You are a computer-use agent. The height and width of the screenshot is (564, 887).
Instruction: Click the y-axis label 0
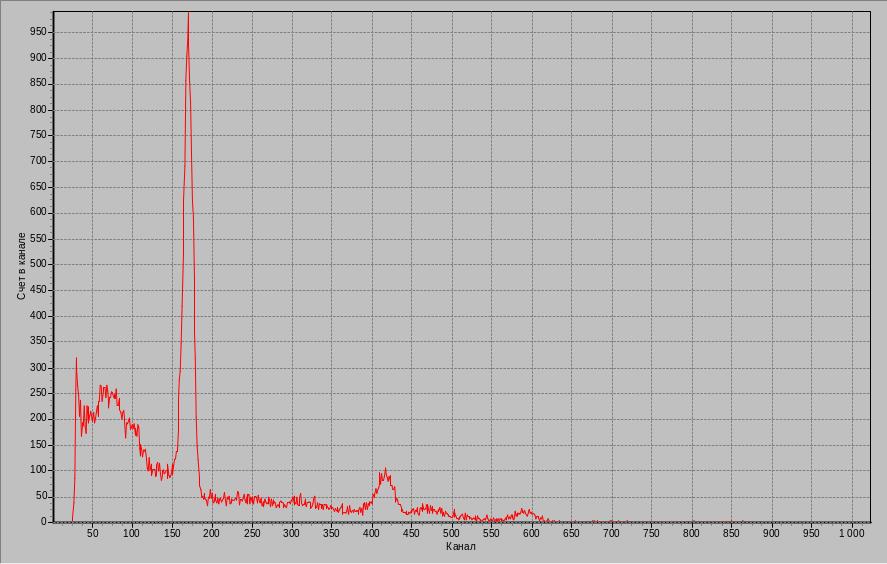pyautogui.click(x=44, y=522)
